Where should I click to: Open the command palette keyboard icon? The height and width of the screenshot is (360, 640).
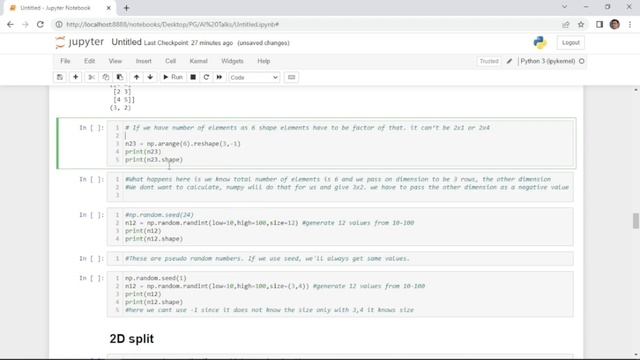[291, 77]
